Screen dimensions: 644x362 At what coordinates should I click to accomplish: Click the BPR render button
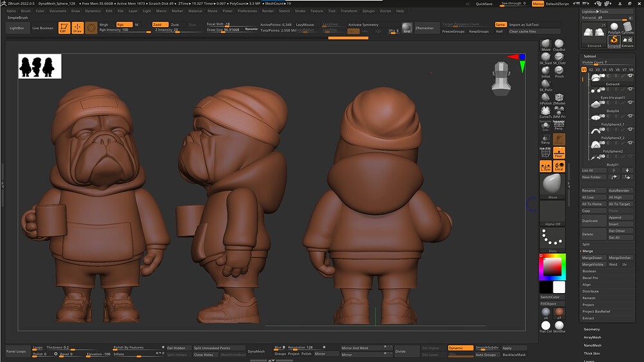[406, 28]
